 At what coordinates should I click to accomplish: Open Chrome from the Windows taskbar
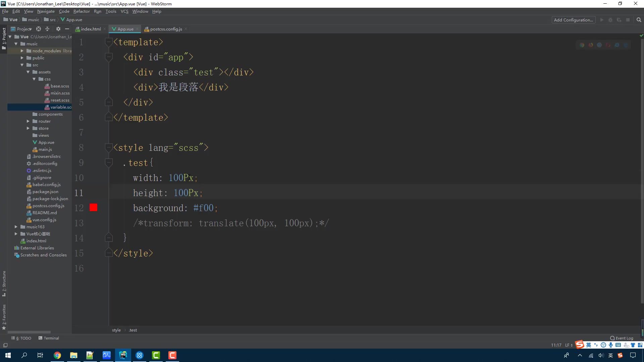tap(57, 355)
